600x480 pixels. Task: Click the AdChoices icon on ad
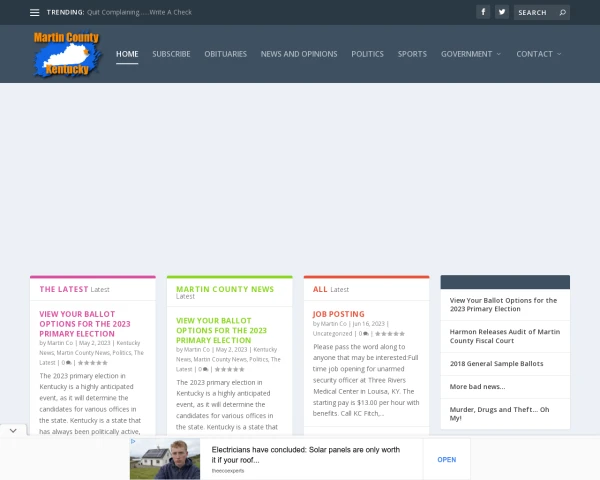click(133, 441)
